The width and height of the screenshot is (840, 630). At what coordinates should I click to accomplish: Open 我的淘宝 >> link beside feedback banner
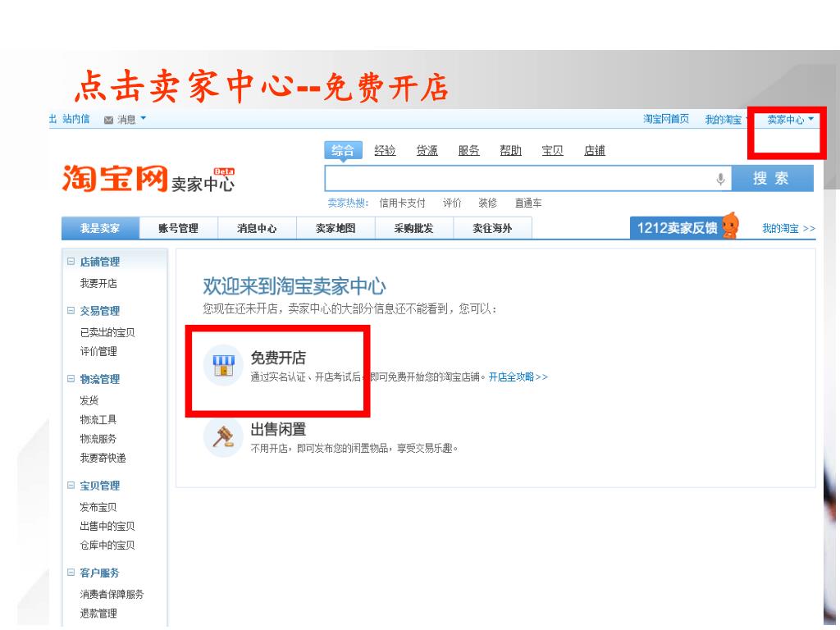[788, 228]
